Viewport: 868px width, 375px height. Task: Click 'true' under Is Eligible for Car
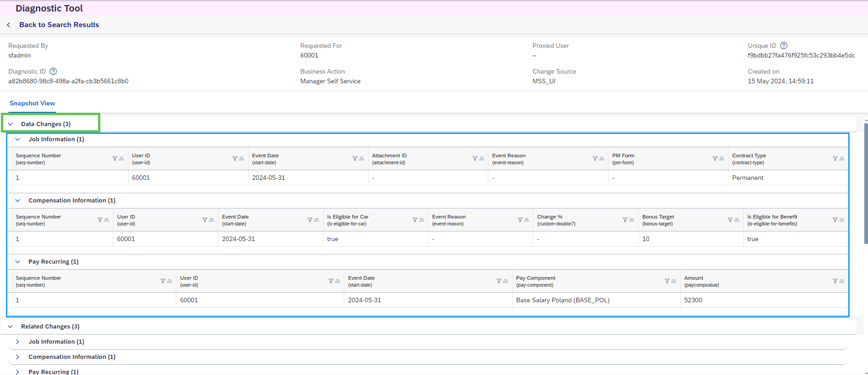[x=333, y=239]
